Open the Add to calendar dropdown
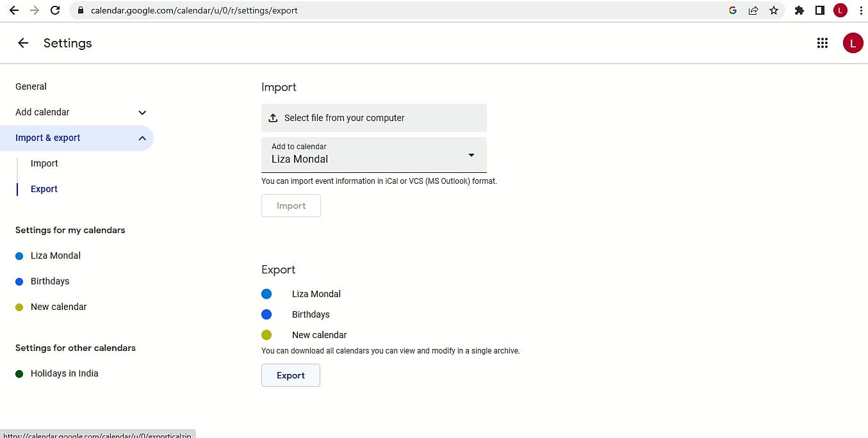Image resolution: width=868 pixels, height=438 pixels. pos(471,155)
